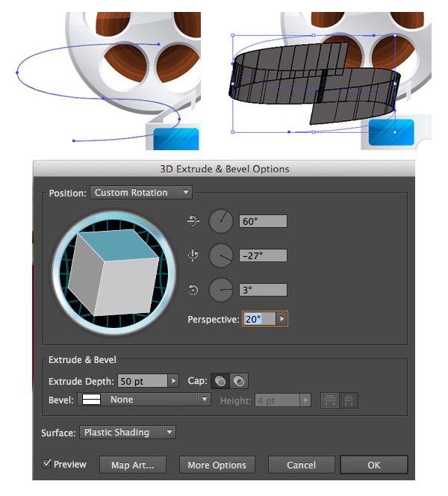
Task: Click the 3D cube rotation preview
Action: tap(113, 273)
